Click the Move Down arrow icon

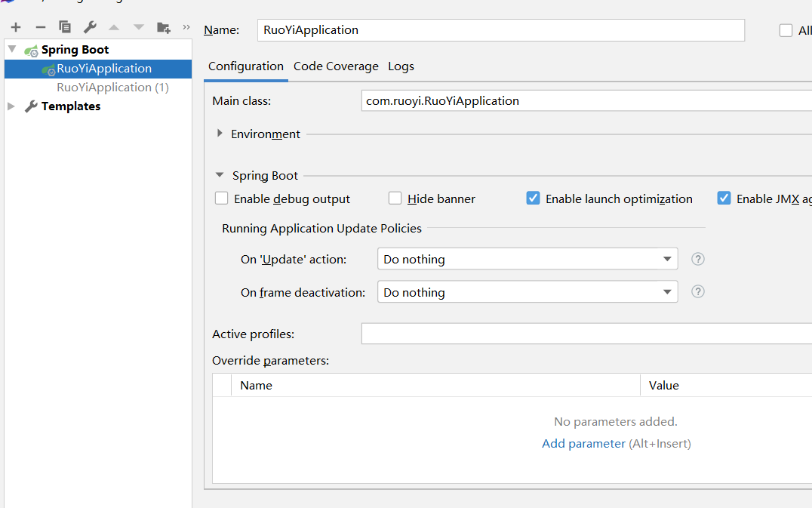138,27
